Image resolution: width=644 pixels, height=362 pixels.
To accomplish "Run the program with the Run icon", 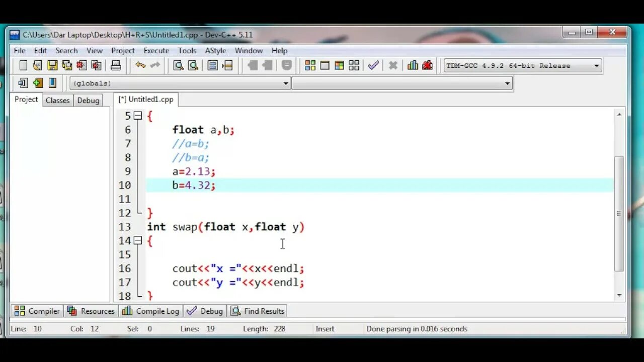I will [x=325, y=65].
